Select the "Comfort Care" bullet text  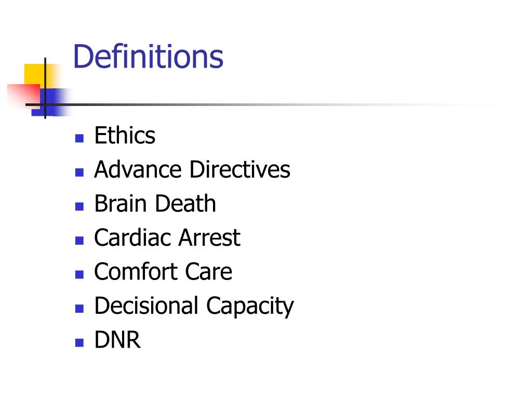point(163,272)
